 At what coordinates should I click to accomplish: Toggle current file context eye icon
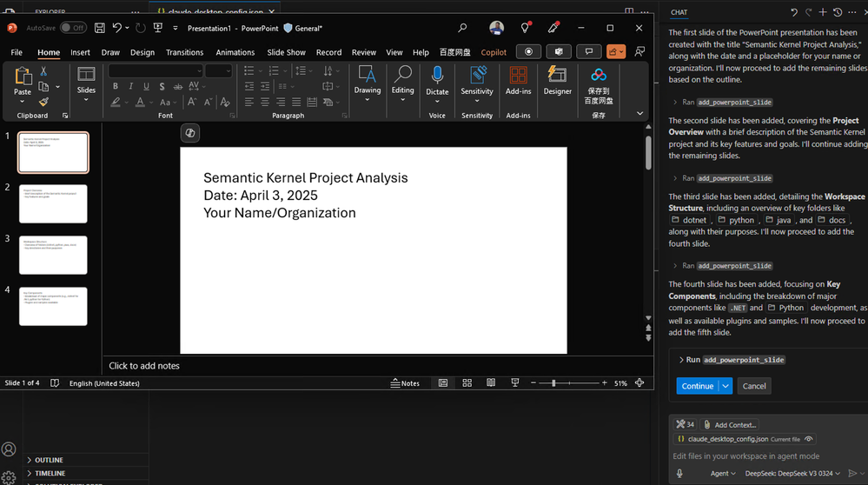point(809,439)
